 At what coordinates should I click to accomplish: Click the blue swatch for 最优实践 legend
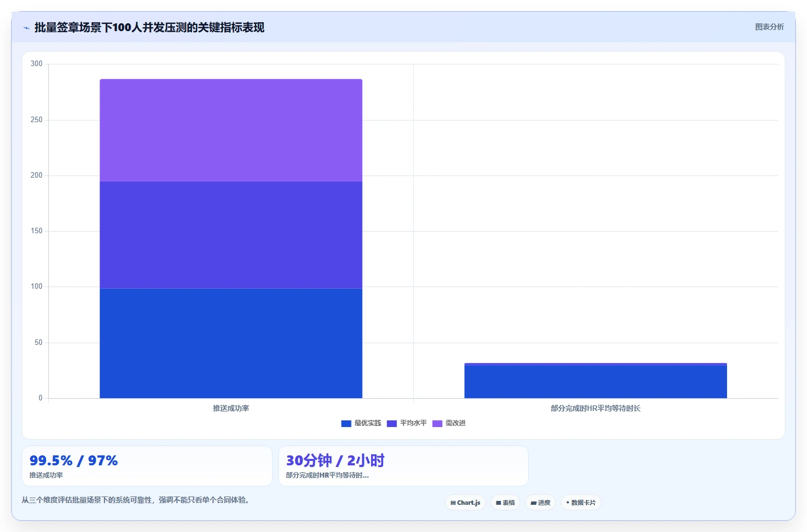346,424
